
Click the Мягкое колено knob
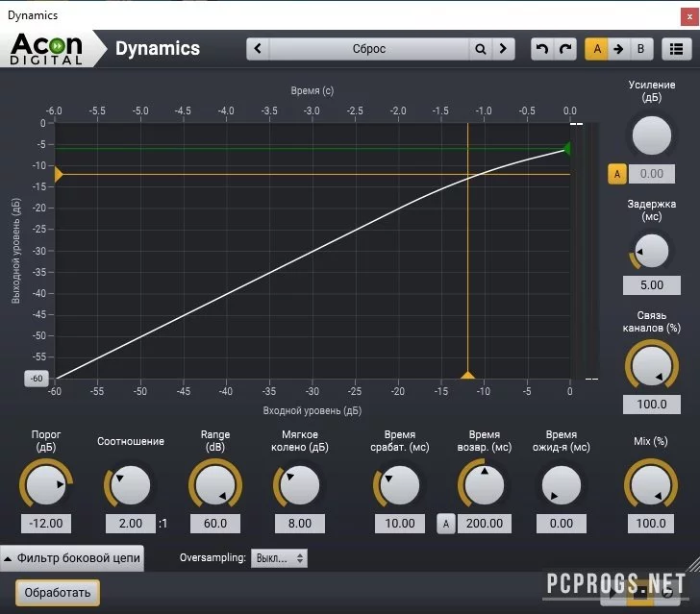pos(300,485)
